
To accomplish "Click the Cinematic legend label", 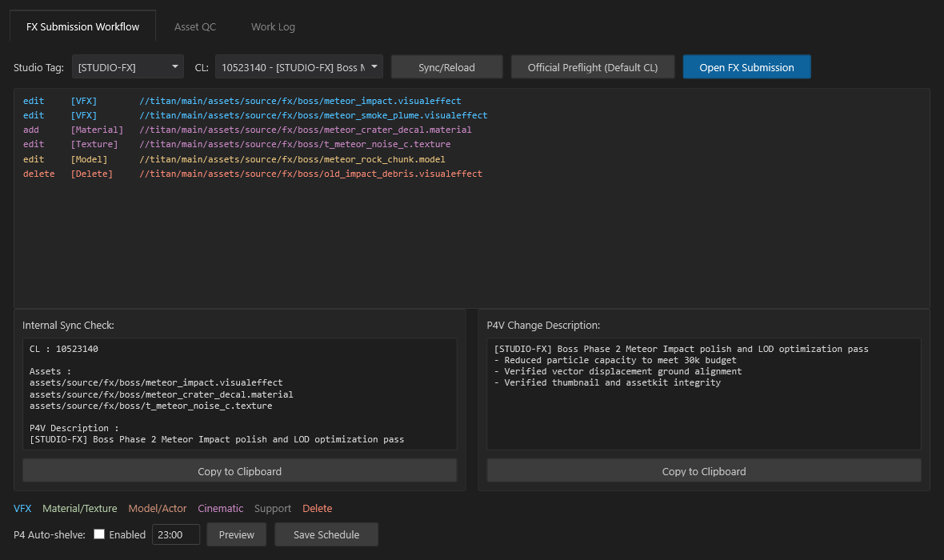I will [220, 508].
